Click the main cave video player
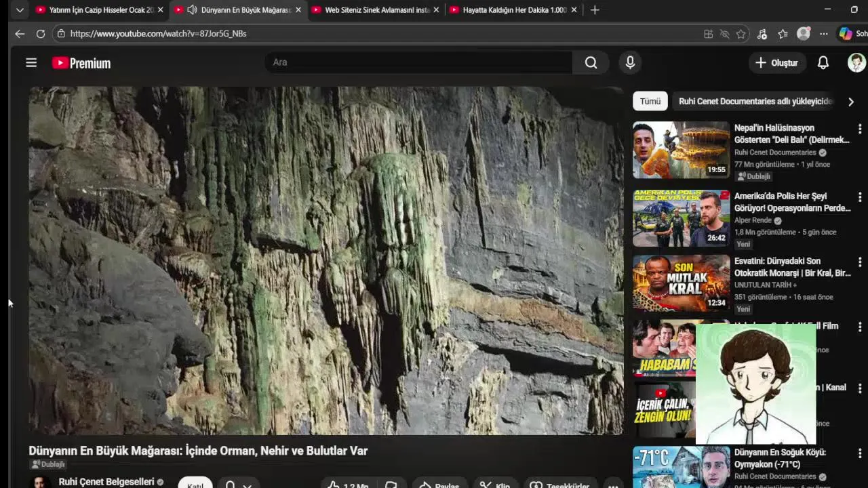Viewport: 868px width, 488px height. [325, 260]
